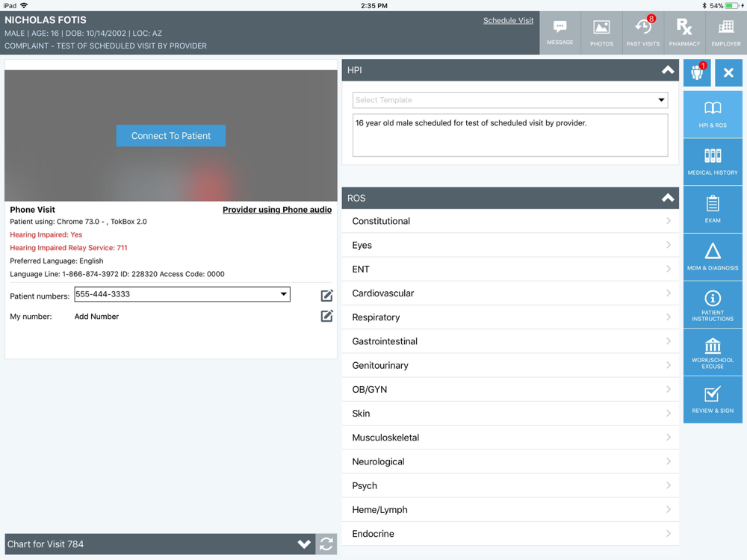Select the Preferred Language: English text
The width and height of the screenshot is (747, 560).
57,261
